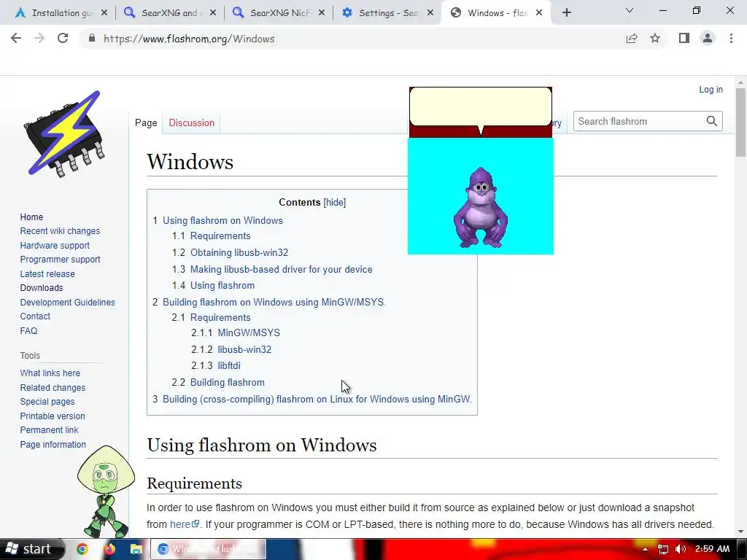Go to Hardware support page
Viewport: 747px width, 560px height.
55,246
